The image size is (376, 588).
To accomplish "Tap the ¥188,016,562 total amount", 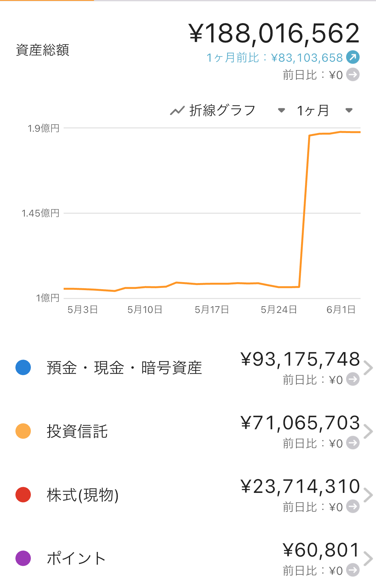I will (x=274, y=33).
